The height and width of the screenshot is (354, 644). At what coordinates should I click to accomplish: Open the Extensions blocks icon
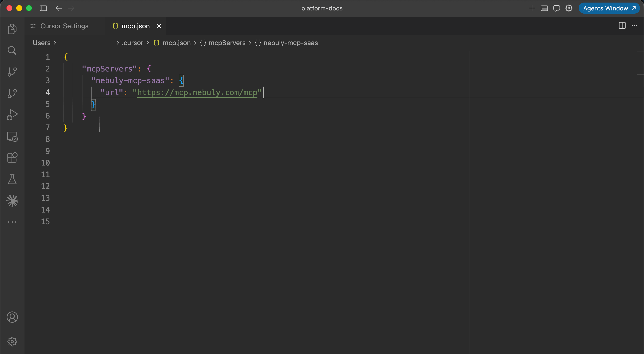[12, 158]
